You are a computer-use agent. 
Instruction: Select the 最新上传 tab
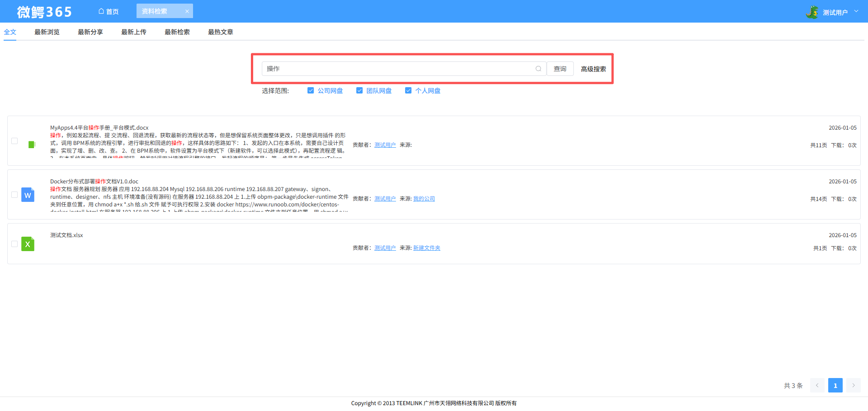pos(134,32)
